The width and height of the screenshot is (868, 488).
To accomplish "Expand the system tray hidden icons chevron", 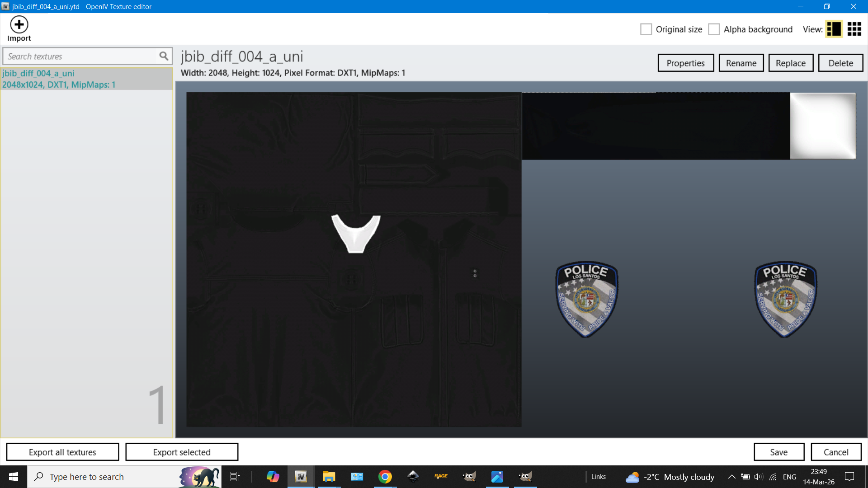I will tap(731, 477).
